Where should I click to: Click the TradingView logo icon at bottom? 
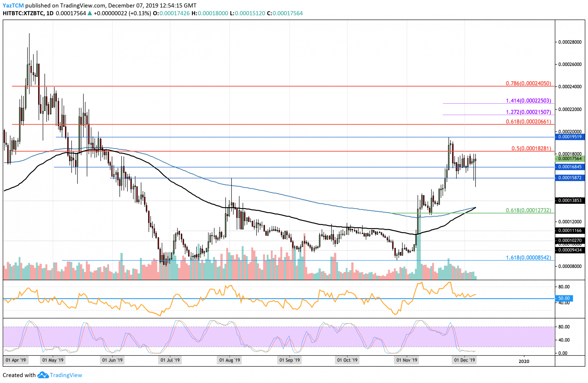(x=43, y=375)
